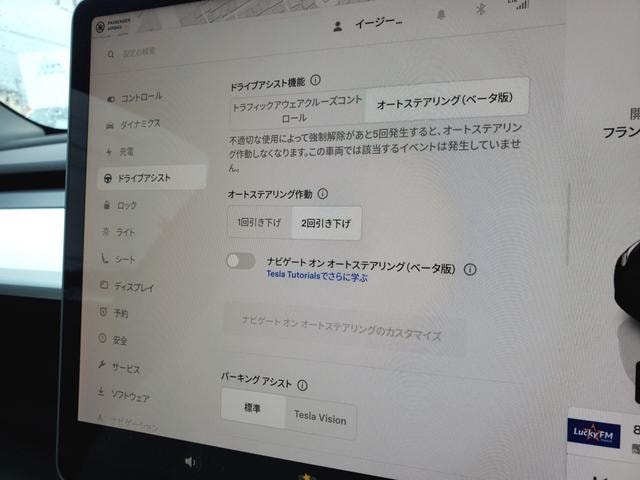Select オートステアリング(ベータ版) option
The image size is (640, 480).
[x=446, y=99]
